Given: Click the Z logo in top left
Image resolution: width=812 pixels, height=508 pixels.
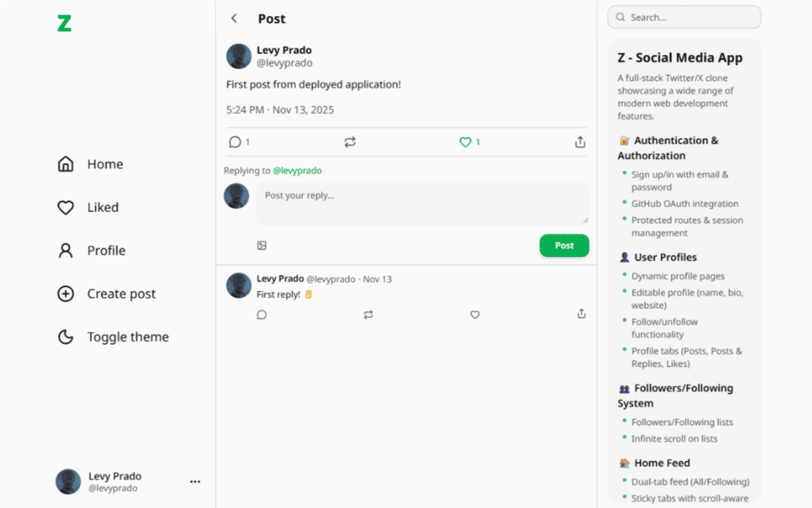Looking at the screenshot, I should 64,23.
